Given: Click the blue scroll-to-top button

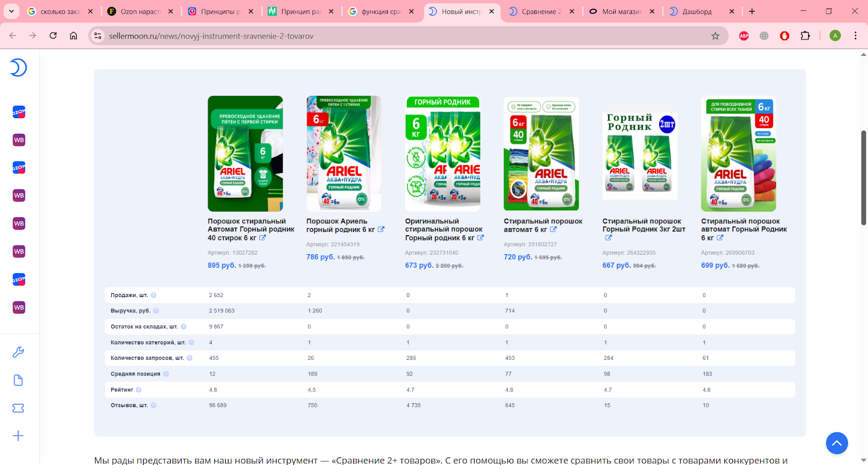Looking at the screenshot, I should coord(837,443).
